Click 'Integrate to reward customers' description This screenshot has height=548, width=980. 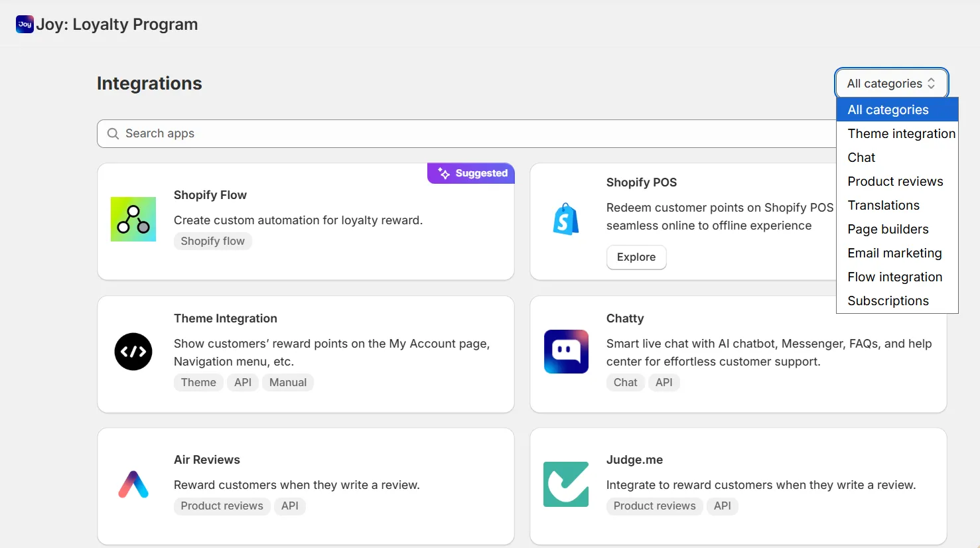761,485
